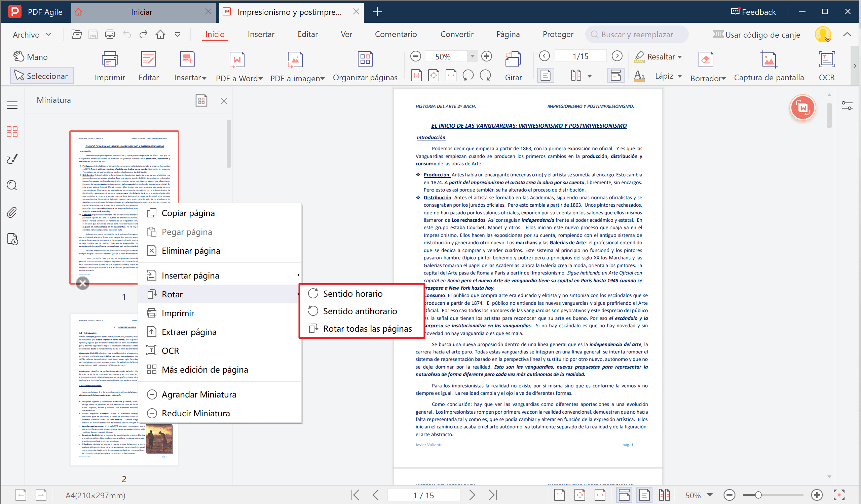Click the Feedback button
The width and height of the screenshot is (861, 504).
(x=753, y=12)
